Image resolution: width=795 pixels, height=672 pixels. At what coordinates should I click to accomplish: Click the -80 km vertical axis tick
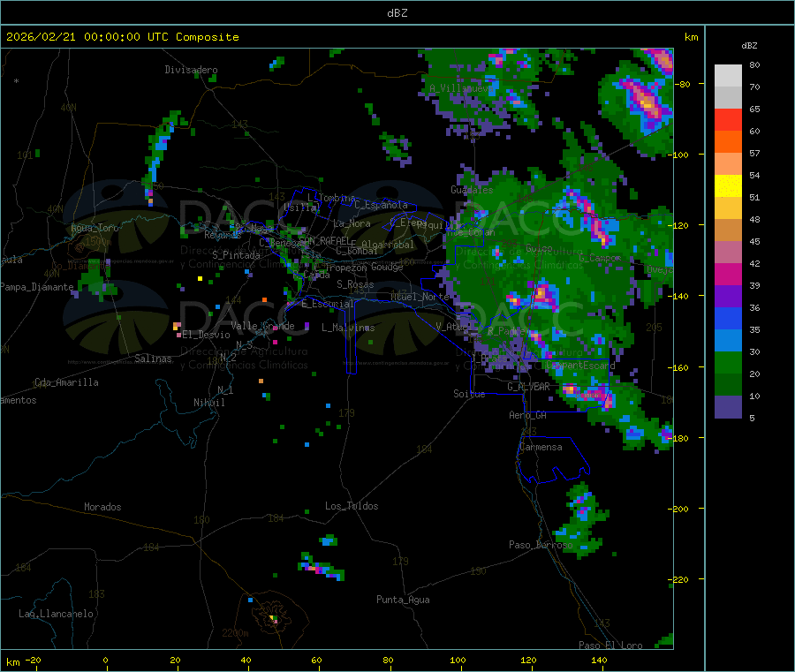(681, 84)
